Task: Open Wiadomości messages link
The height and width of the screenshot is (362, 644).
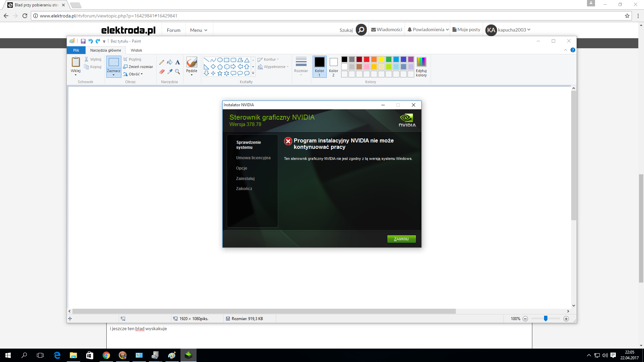Action: tap(386, 29)
